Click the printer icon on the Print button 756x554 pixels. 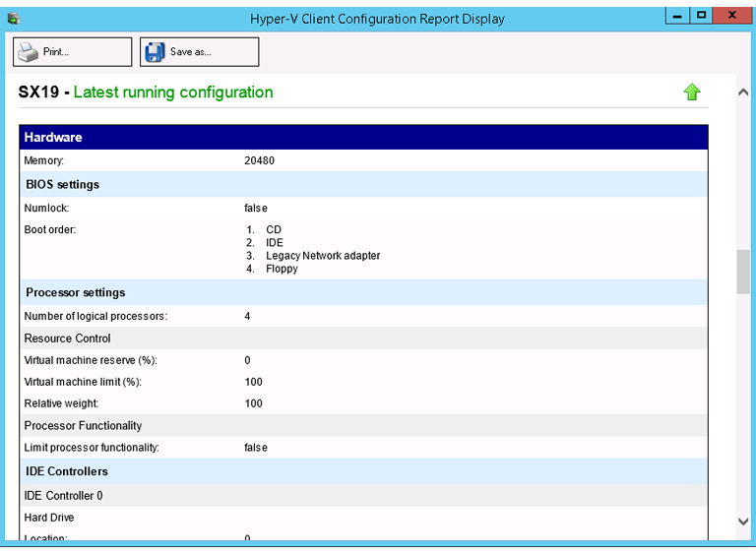[x=29, y=52]
